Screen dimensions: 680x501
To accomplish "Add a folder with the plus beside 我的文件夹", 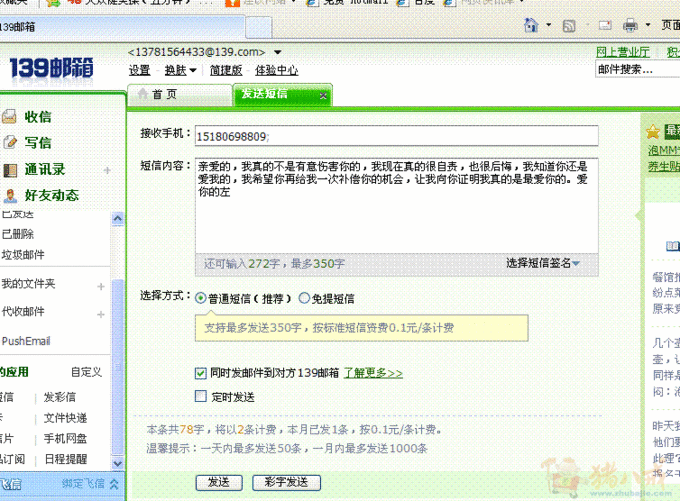I will [101, 286].
